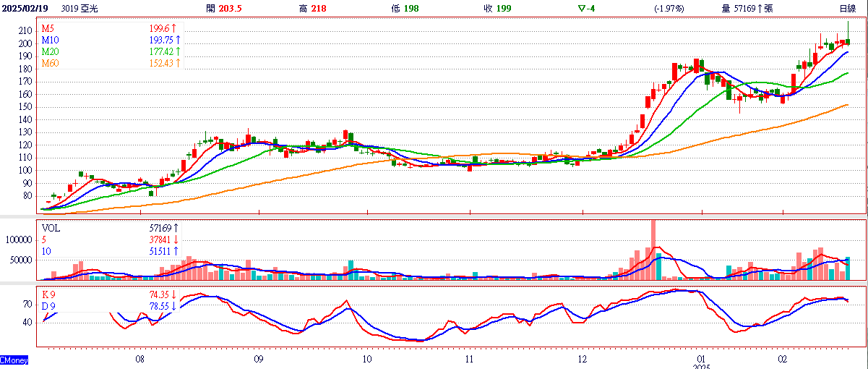
Task: Click the CMoney logo in the corner
Action: (14, 360)
